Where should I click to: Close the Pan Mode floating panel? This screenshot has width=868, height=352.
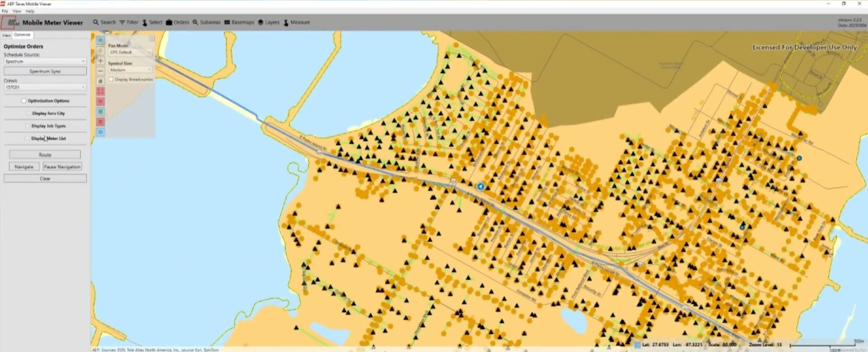tap(152, 39)
